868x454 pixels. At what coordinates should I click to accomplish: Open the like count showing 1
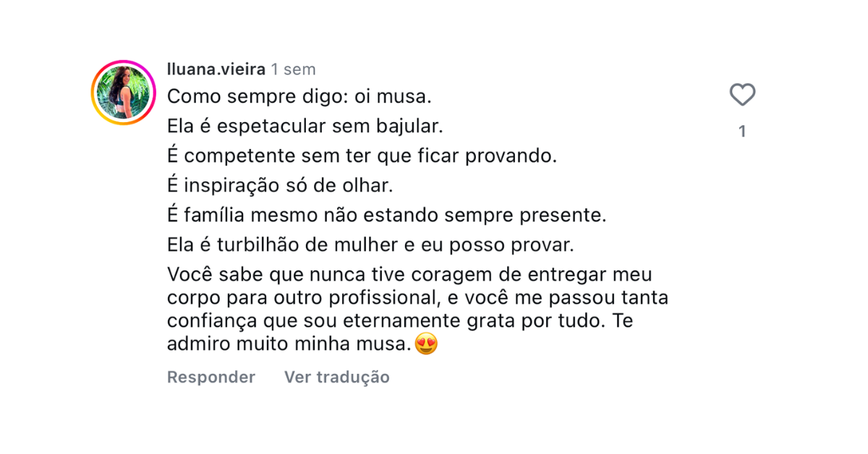click(x=742, y=132)
